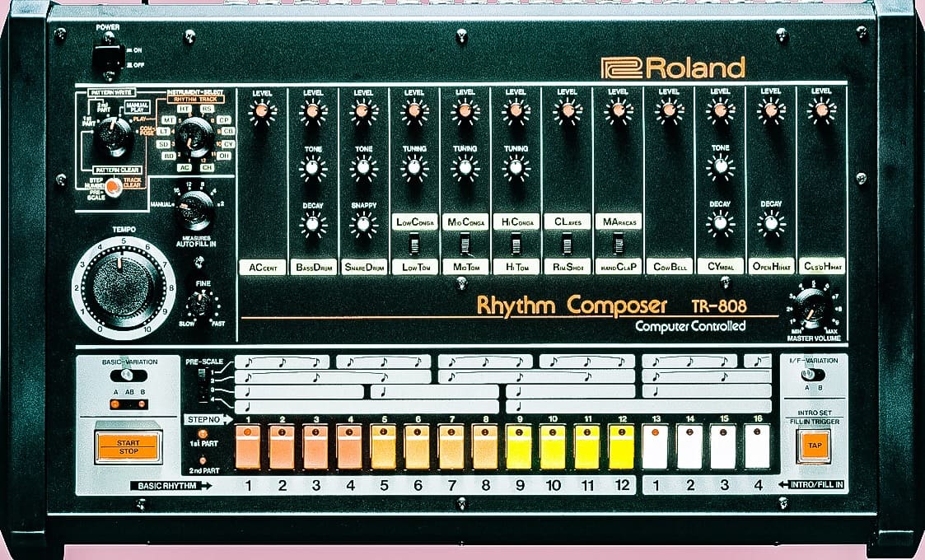
Task: Click the Accent Level knob
Action: 263,111
